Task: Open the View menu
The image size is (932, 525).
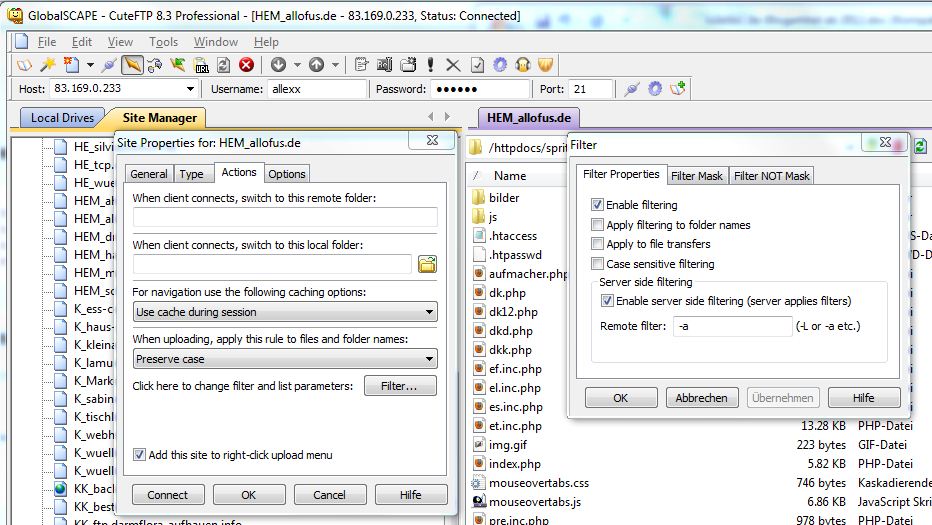Action: coord(120,42)
